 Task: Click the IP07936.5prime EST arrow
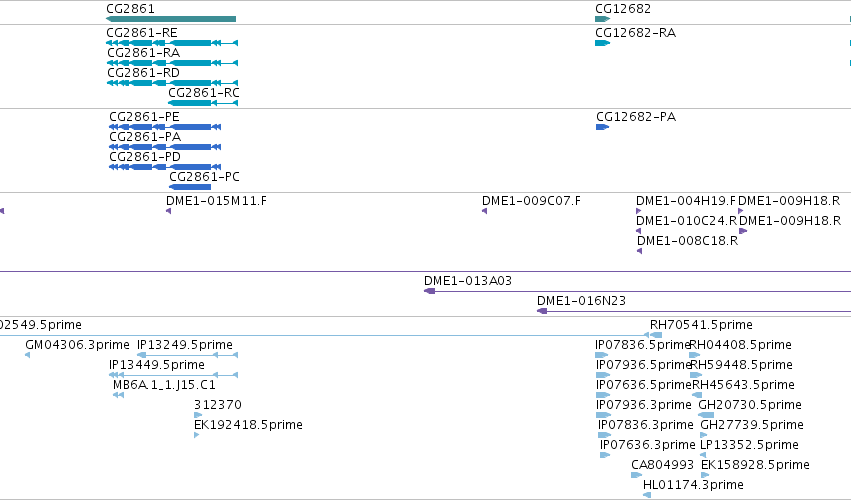[603, 375]
